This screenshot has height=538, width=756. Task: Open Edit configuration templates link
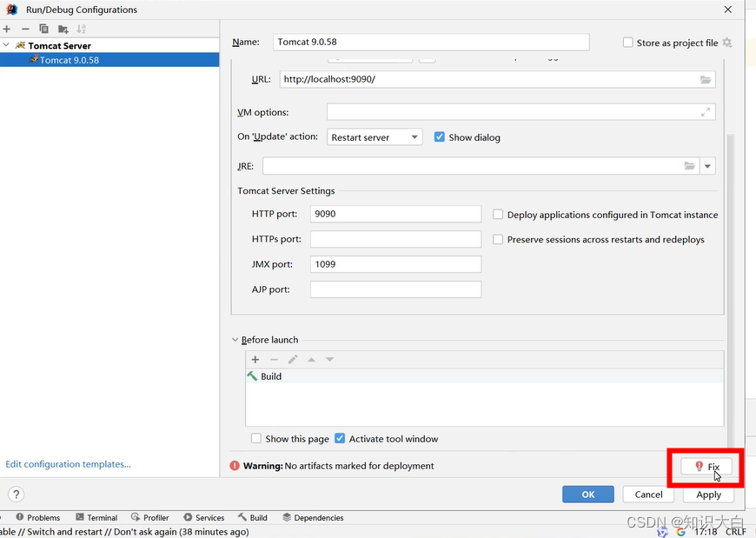(x=68, y=464)
